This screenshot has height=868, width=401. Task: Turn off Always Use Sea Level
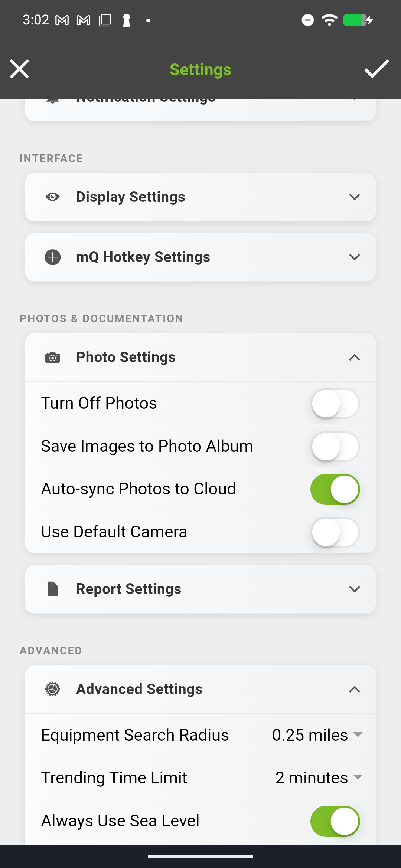(335, 821)
